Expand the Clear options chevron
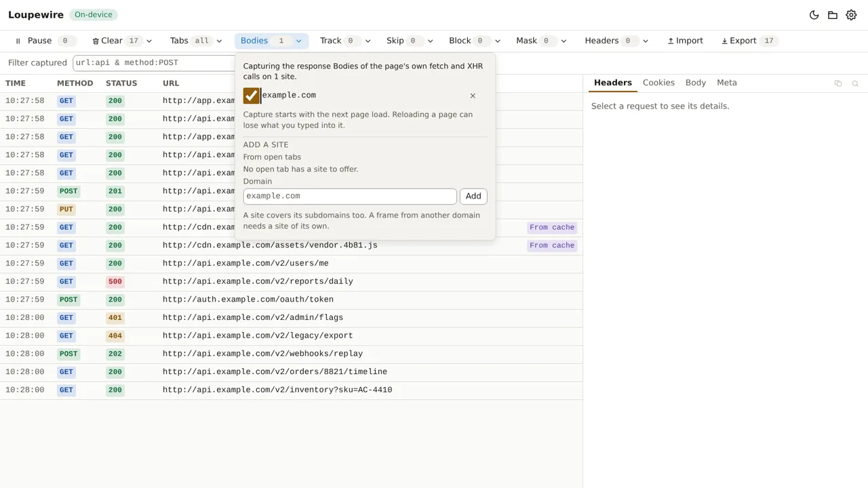 coord(149,41)
